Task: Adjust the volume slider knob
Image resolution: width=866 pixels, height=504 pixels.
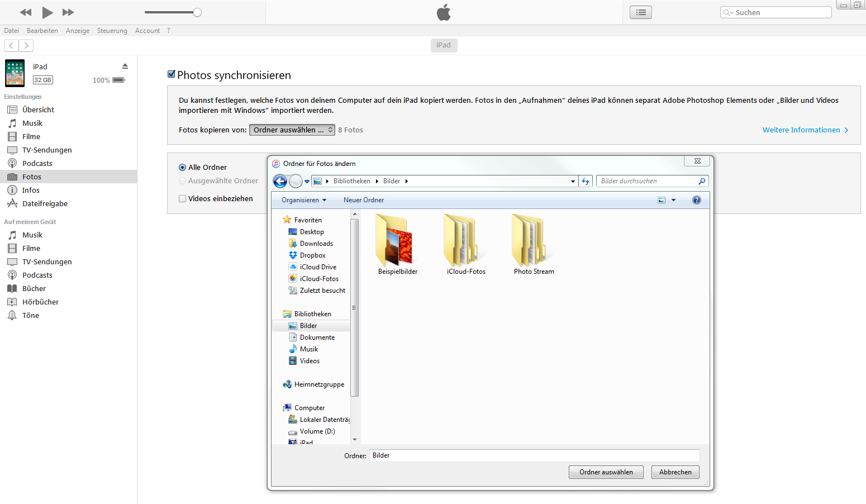Action: tap(197, 12)
